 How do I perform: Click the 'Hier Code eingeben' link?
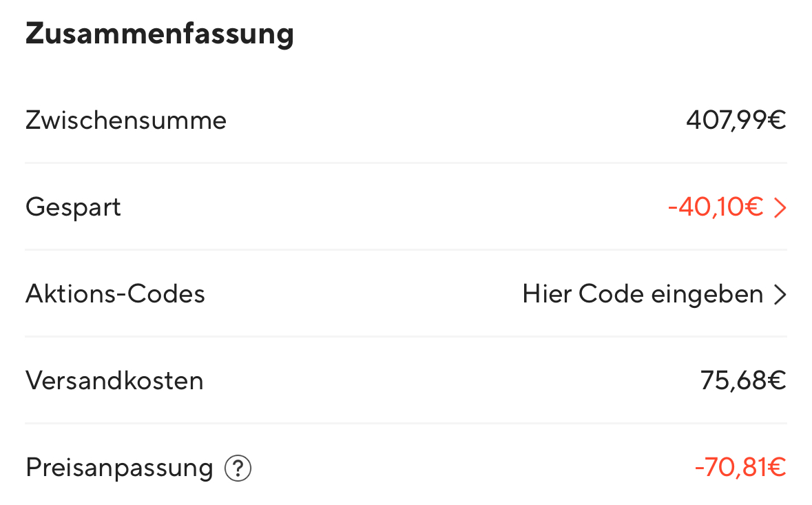click(642, 294)
